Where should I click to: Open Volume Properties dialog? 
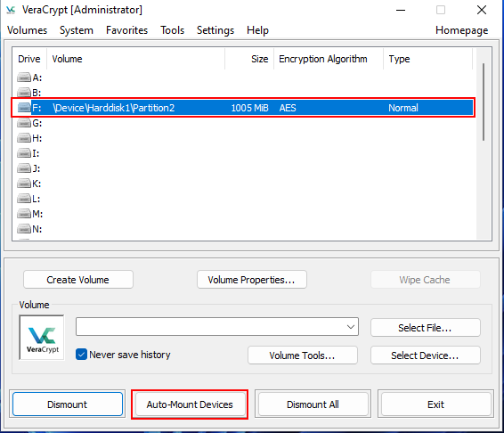(x=252, y=280)
